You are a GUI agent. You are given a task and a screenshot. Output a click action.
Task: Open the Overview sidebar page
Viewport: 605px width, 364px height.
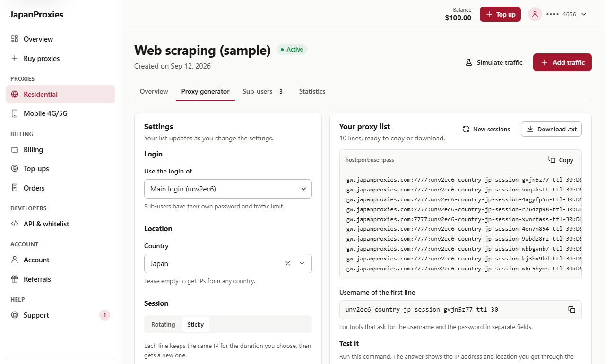(60, 39)
